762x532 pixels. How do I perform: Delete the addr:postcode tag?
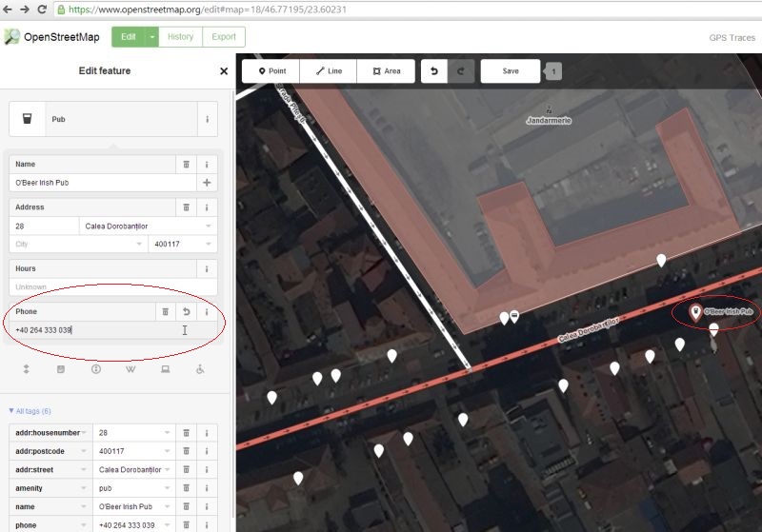pyautogui.click(x=186, y=451)
